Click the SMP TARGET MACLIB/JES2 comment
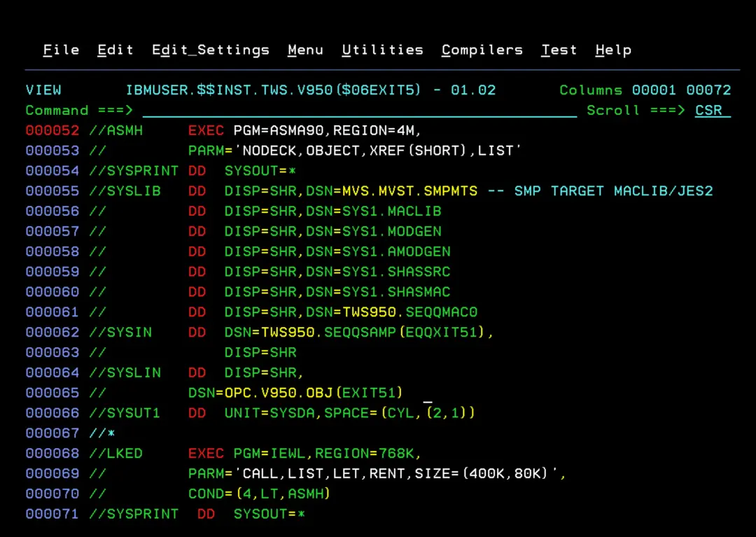Viewport: 756px width, 537px height. (614, 191)
